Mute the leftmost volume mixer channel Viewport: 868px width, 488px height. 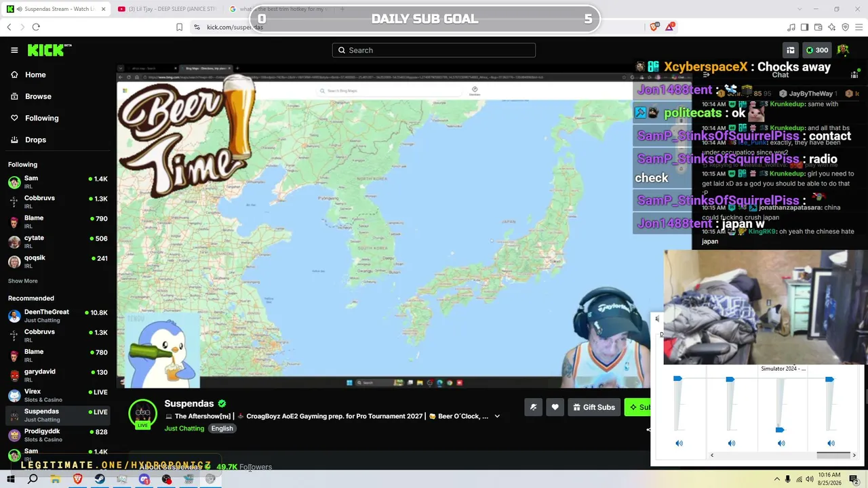679,443
